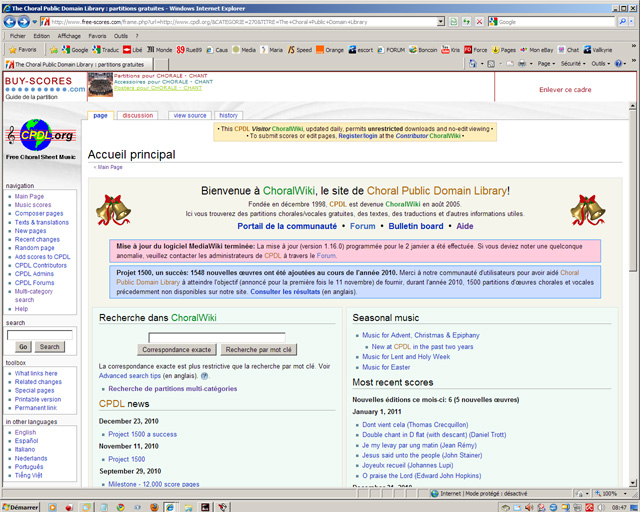Switch language to Español

click(27, 441)
